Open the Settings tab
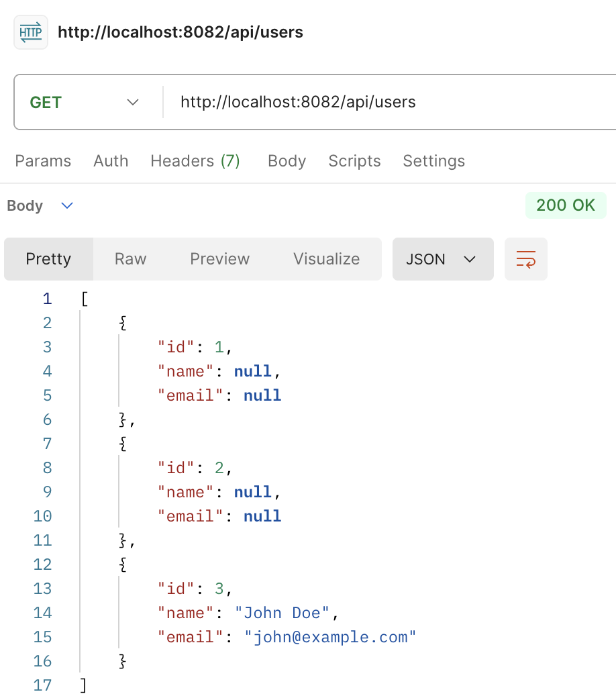 pyautogui.click(x=433, y=161)
